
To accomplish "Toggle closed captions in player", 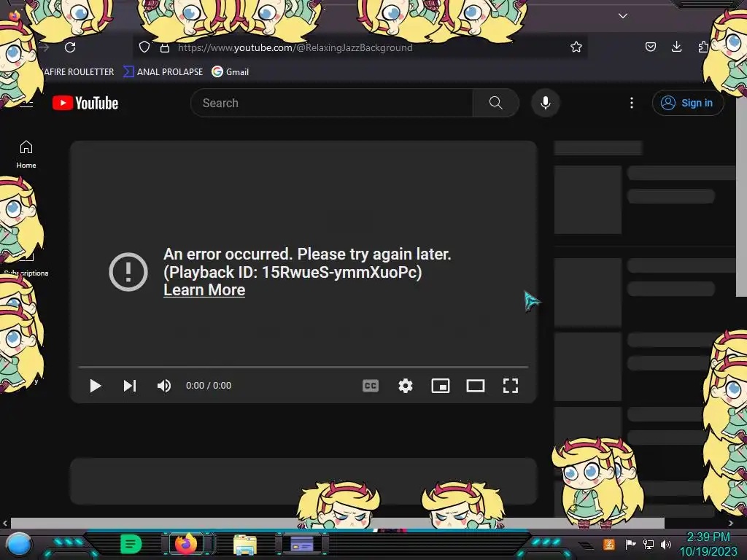I will click(x=371, y=386).
